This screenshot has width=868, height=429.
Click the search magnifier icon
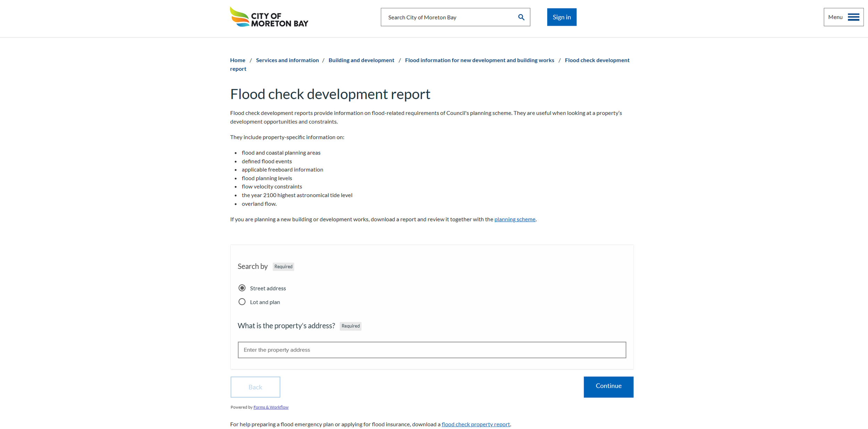point(521,17)
